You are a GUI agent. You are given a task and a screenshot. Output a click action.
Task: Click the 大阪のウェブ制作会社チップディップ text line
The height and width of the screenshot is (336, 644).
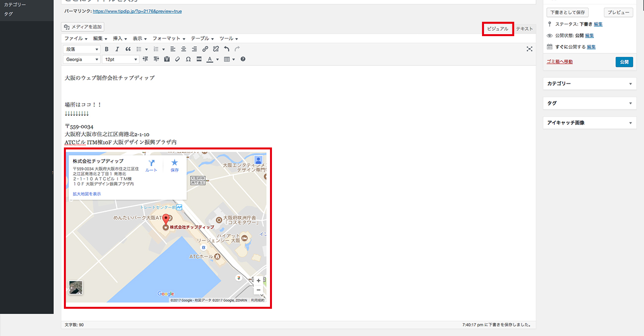click(109, 78)
